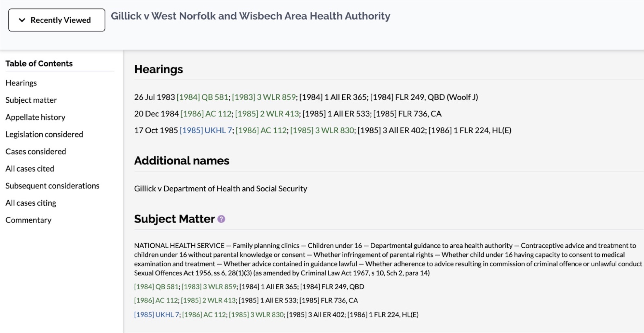Select All cases cited in sidebar
The height and width of the screenshot is (333, 644).
30,169
